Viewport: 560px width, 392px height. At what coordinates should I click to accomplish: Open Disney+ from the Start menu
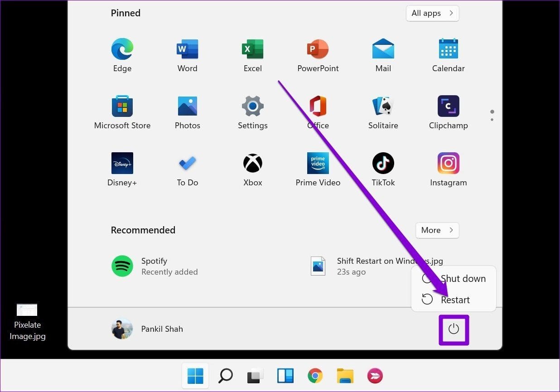coord(122,169)
